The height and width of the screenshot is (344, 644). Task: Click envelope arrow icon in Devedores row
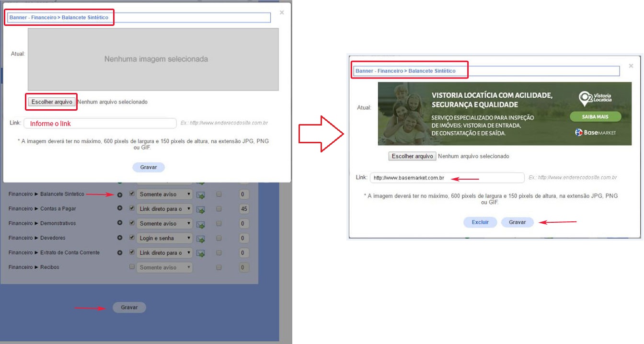pyautogui.click(x=200, y=239)
